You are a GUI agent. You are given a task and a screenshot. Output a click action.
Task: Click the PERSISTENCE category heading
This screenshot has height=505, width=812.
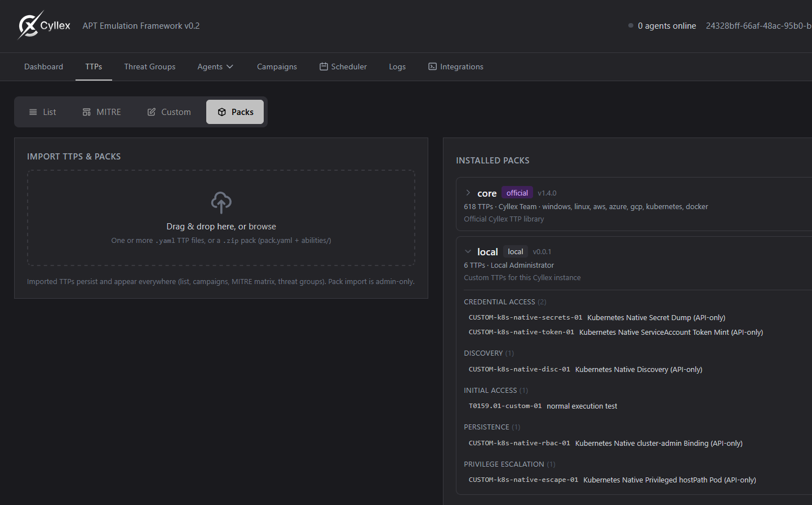(x=492, y=427)
